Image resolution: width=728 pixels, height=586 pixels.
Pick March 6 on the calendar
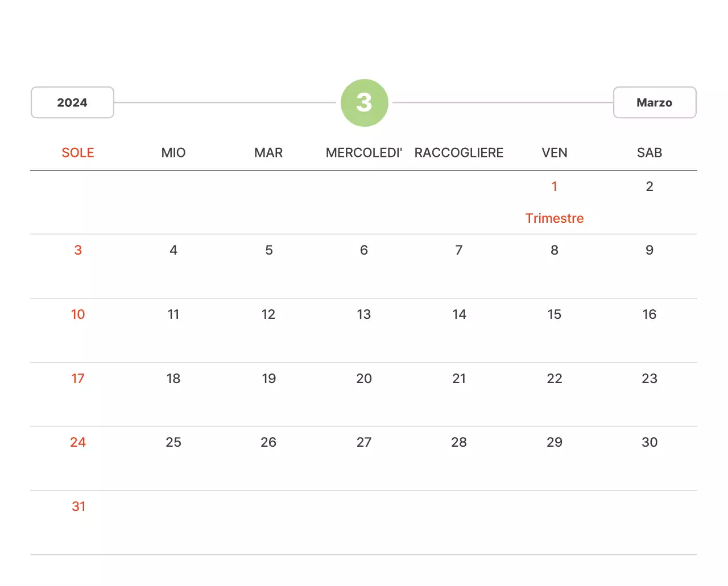tap(363, 250)
